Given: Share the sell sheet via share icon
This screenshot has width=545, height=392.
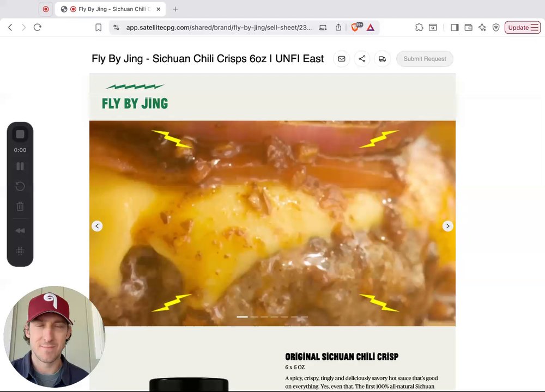Looking at the screenshot, I should (362, 59).
